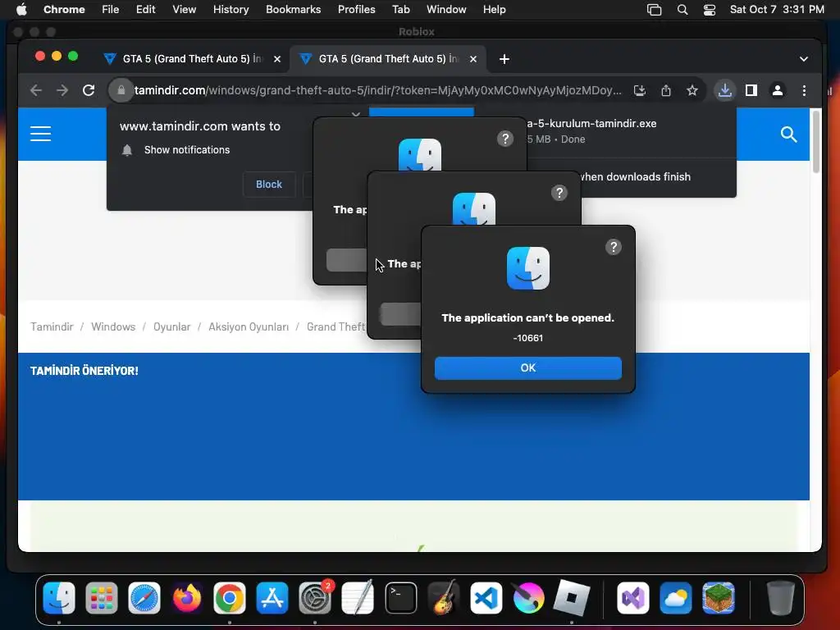Open Aksiyon Oyunları breadcrumb link
This screenshot has height=630, width=840.
[249, 326]
